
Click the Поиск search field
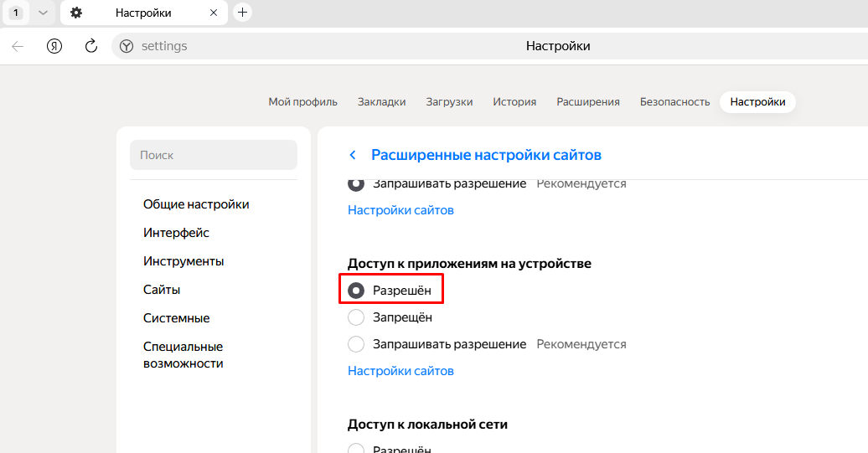pos(214,155)
